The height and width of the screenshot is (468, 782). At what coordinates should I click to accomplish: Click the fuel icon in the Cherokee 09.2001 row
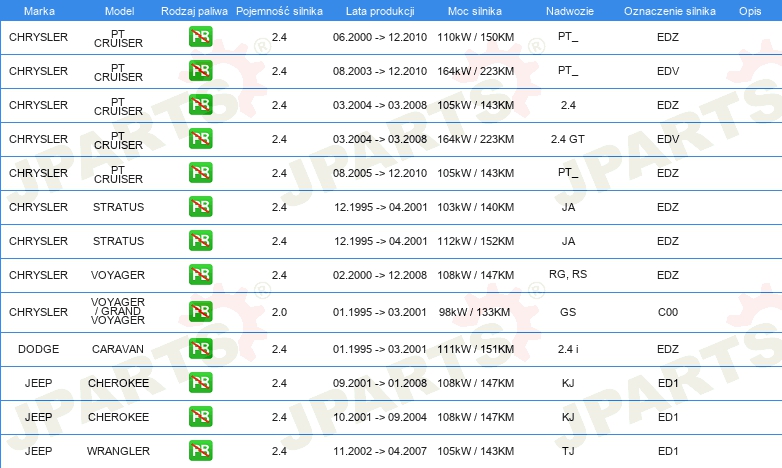(200, 383)
